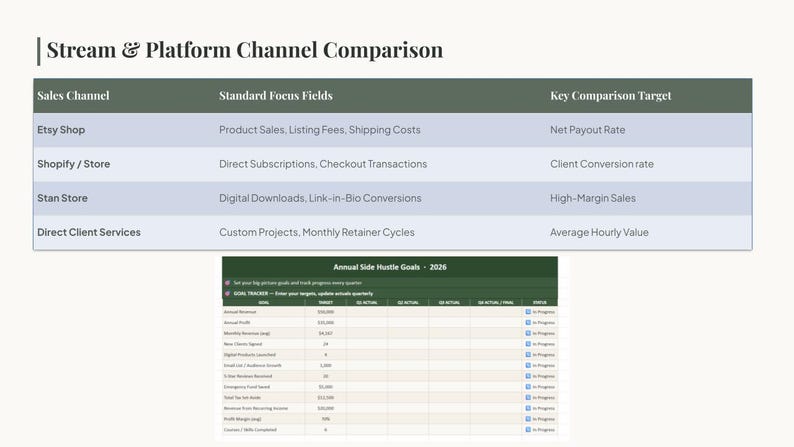Viewport: 794px width, 447px height.
Task: Click the "Digital Products Launched" goal label
Action: (250, 355)
